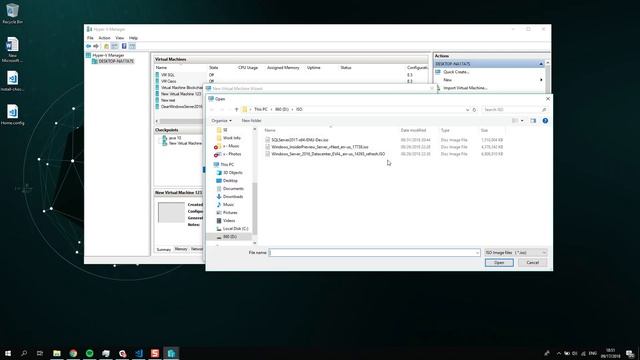This screenshot has width=640, height=360.
Task: Open the View menu in Hyper-V Manager
Action: [120, 38]
